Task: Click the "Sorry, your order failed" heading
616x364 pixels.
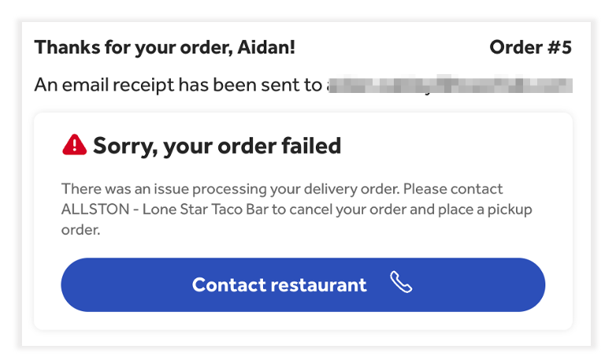Action: coord(217,146)
